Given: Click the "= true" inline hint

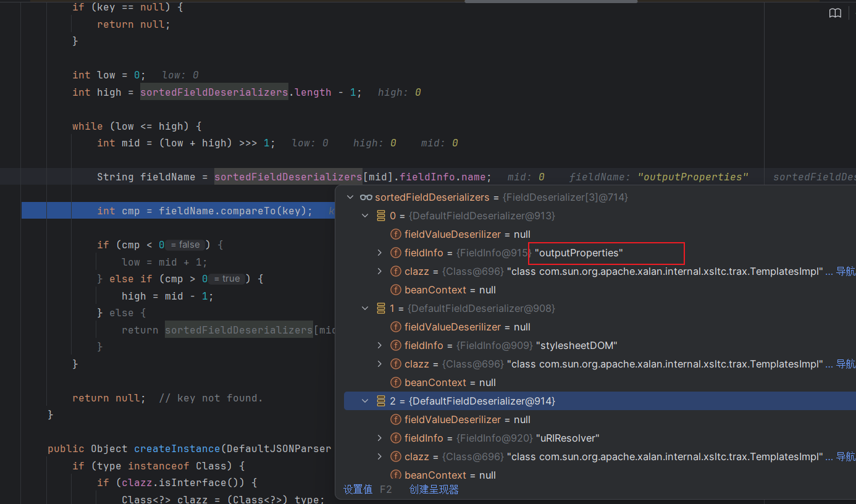Looking at the screenshot, I should tap(227, 279).
